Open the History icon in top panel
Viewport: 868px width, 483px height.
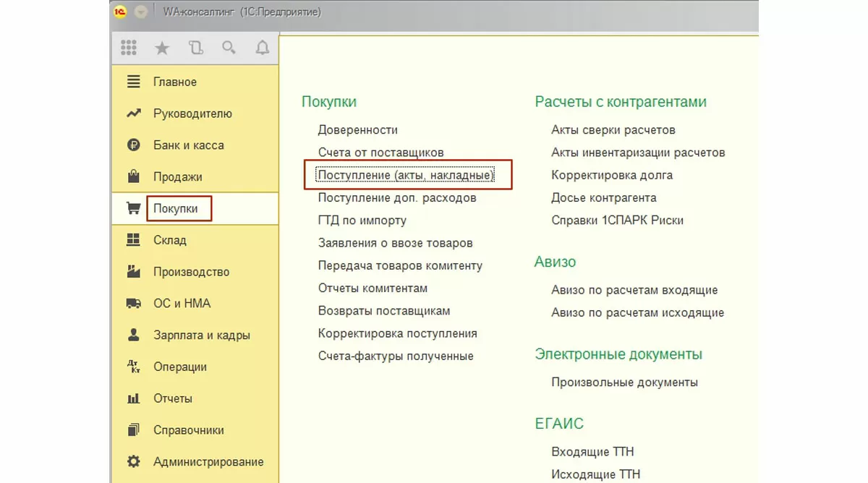[195, 48]
